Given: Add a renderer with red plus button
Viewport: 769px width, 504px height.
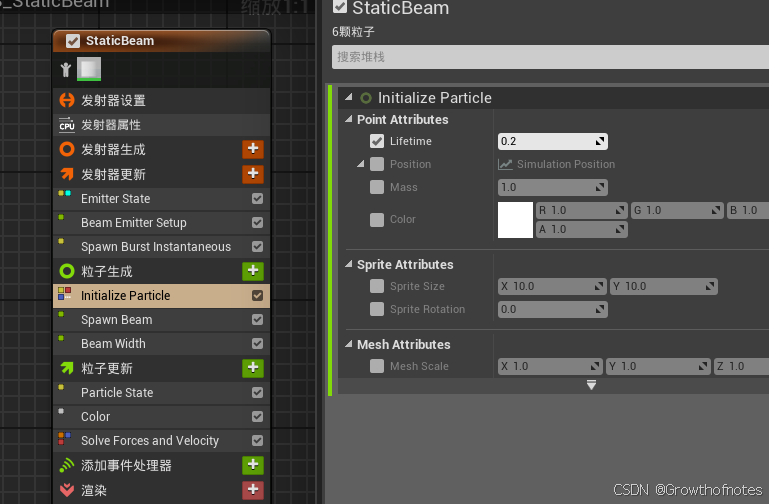Looking at the screenshot, I should coord(253,489).
